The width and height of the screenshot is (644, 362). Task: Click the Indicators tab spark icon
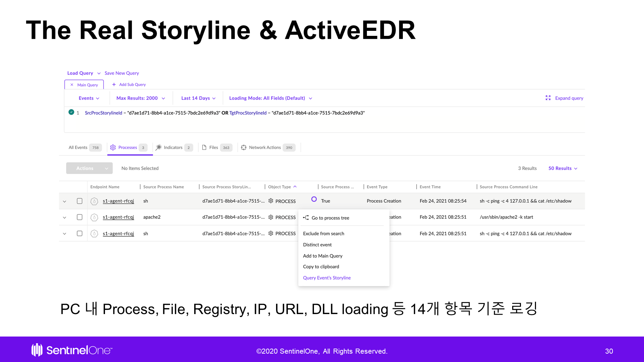click(159, 147)
